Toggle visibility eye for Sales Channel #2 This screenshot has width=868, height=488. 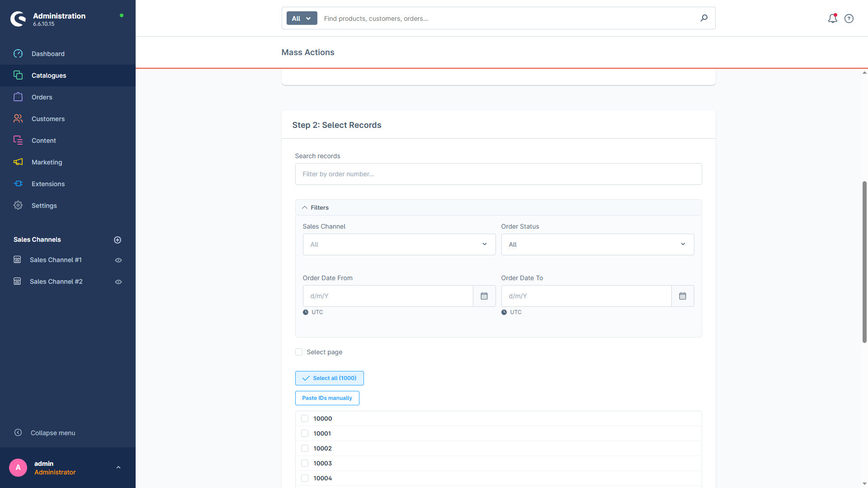[118, 282]
